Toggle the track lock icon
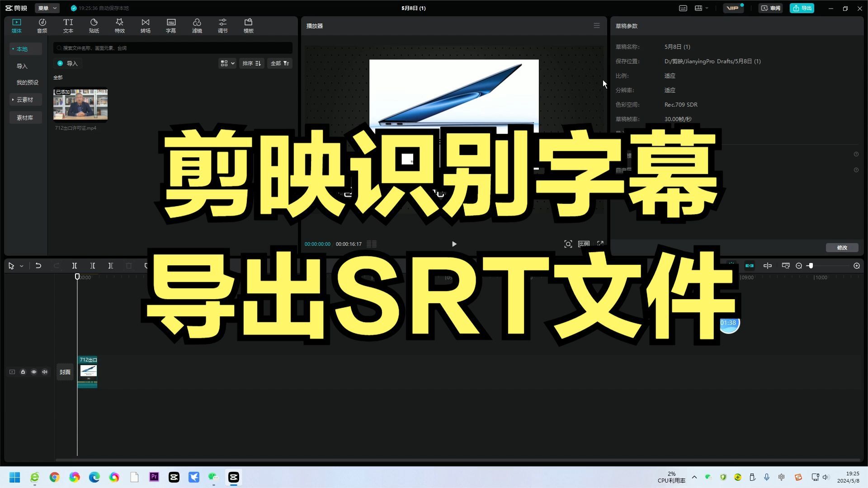Image resolution: width=868 pixels, height=488 pixels. coord(23,372)
